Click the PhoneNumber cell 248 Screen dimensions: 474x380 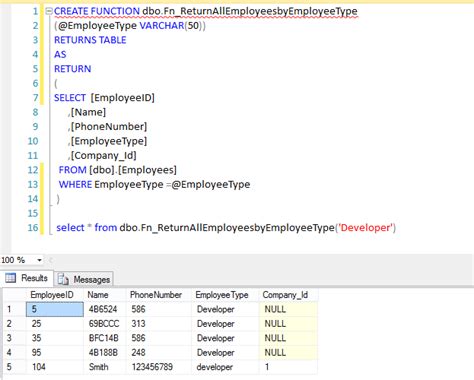(159, 352)
